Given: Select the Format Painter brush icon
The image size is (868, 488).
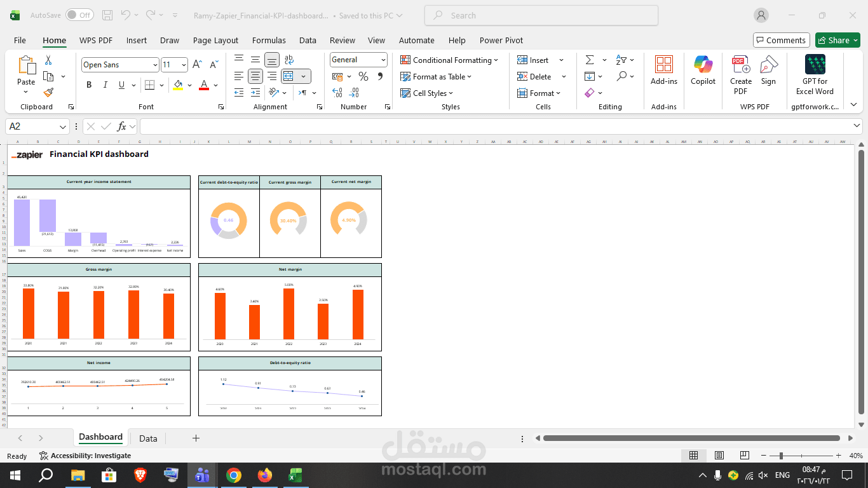Looking at the screenshot, I should tap(48, 93).
